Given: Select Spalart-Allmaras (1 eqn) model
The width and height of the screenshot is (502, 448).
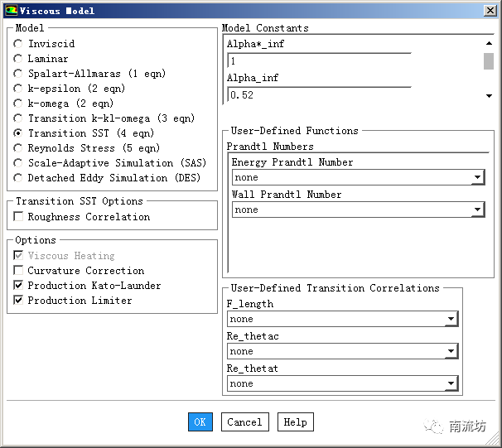Looking at the screenshot, I should pos(18,74).
